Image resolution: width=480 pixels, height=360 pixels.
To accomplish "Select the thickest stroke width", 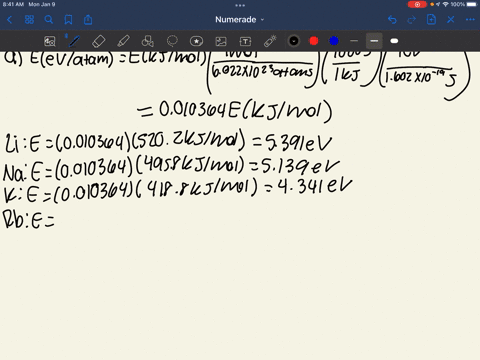I will click(394, 41).
